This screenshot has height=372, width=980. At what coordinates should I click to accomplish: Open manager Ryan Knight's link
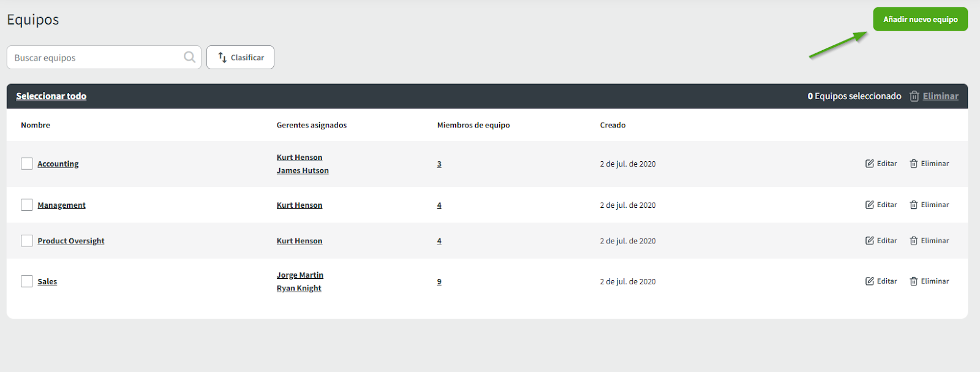[x=299, y=288]
